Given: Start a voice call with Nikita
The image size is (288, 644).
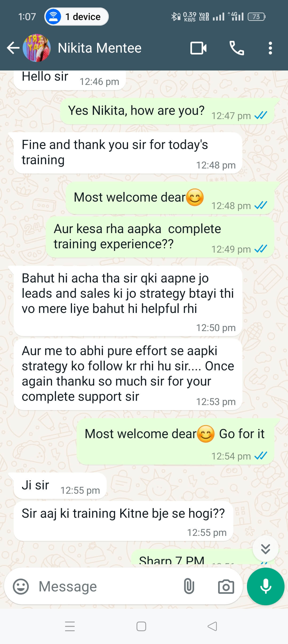Looking at the screenshot, I should 237,48.
